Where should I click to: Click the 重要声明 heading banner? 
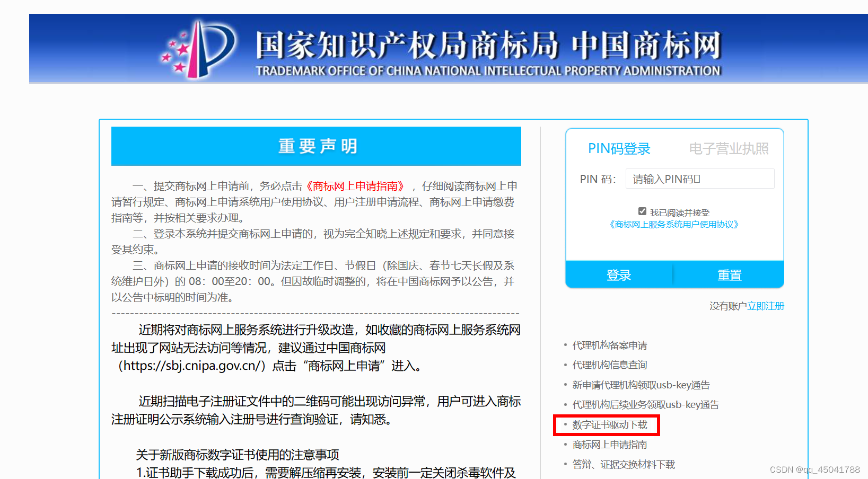tap(316, 146)
